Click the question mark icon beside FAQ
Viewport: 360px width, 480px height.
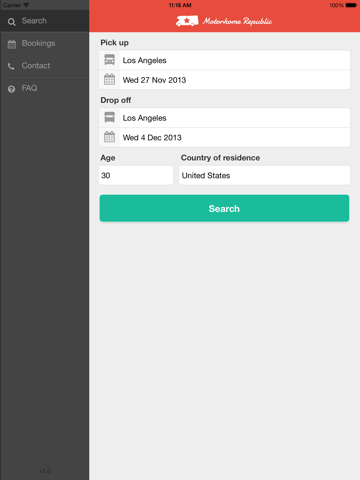(11, 89)
